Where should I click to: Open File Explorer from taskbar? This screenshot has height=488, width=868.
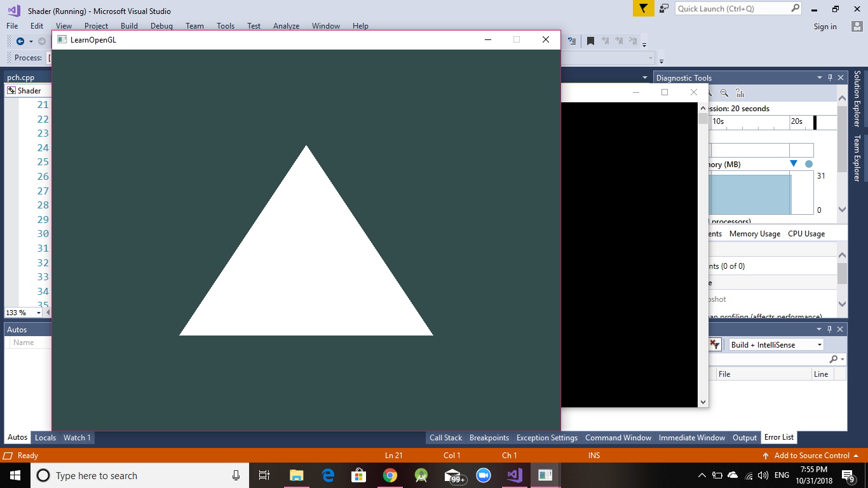click(x=296, y=475)
